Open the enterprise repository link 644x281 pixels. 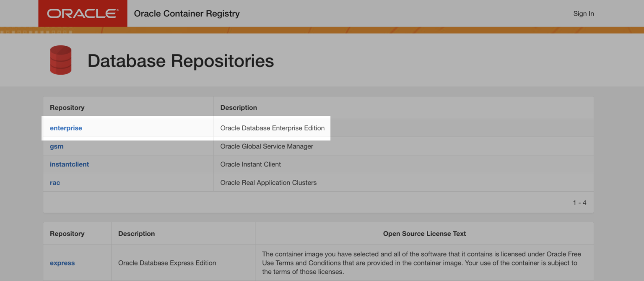click(66, 128)
